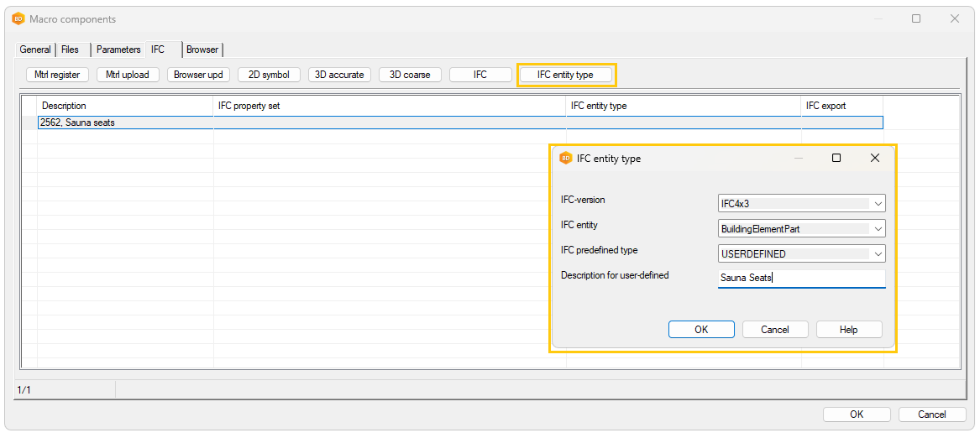The image size is (980, 438).
Task: Click the user-defined description text field
Action: coord(801,278)
